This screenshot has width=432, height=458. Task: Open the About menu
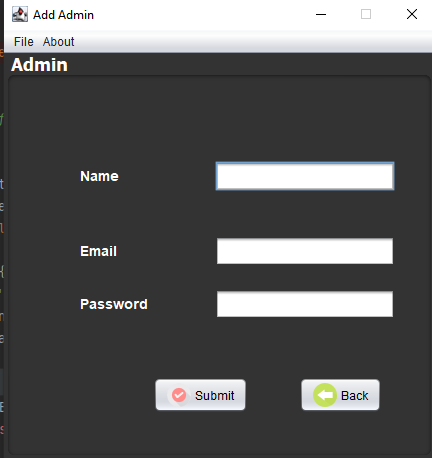pyautogui.click(x=59, y=42)
